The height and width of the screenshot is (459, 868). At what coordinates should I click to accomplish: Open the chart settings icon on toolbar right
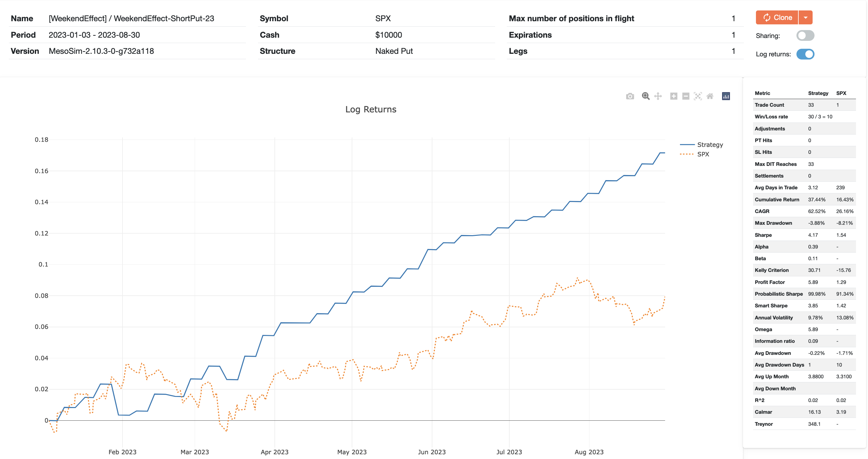(726, 96)
